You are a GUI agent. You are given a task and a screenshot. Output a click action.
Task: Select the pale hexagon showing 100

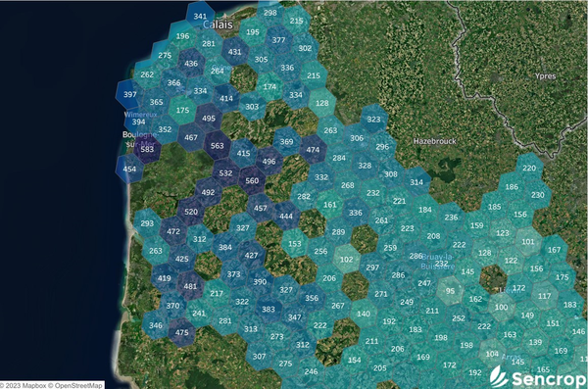click(502, 307)
